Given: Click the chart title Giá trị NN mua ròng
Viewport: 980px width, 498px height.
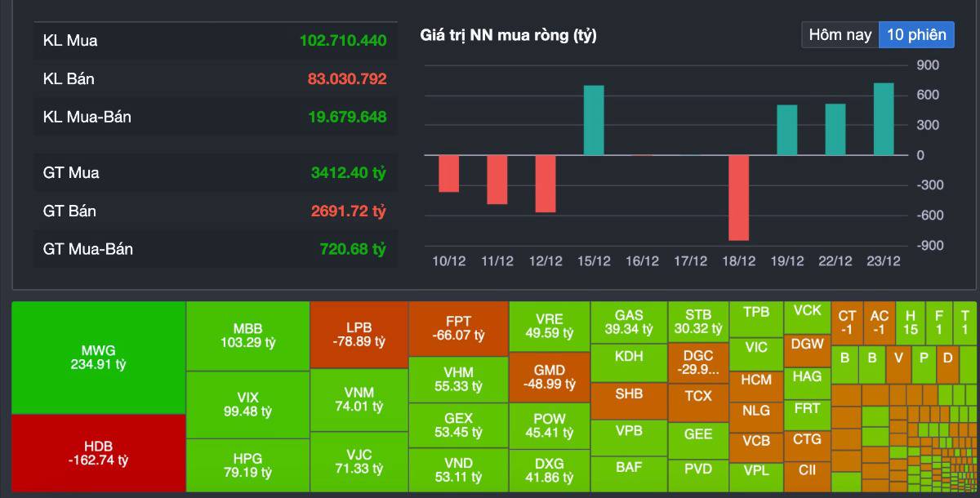Looking at the screenshot, I should click(508, 35).
